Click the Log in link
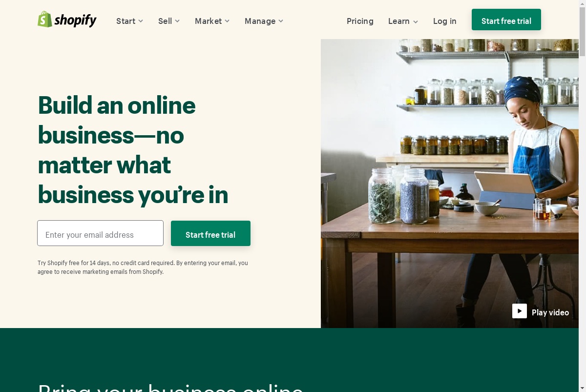This screenshot has width=586, height=392. (x=445, y=21)
